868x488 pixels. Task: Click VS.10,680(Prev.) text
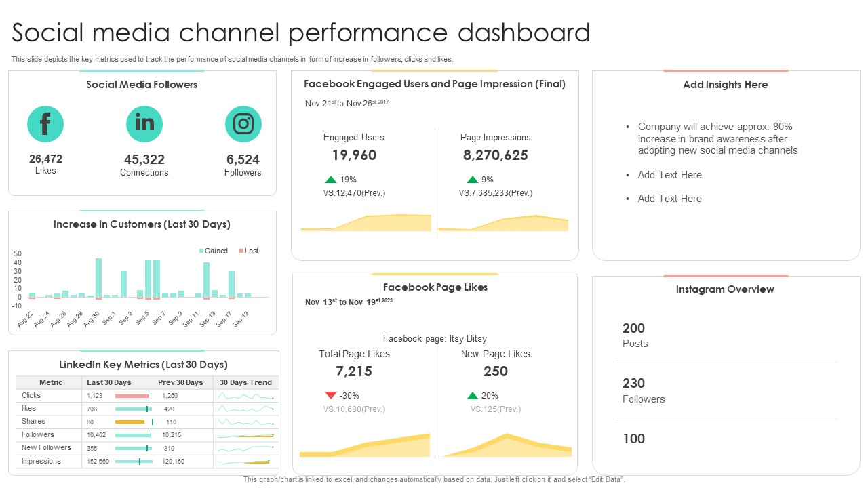[x=354, y=409]
